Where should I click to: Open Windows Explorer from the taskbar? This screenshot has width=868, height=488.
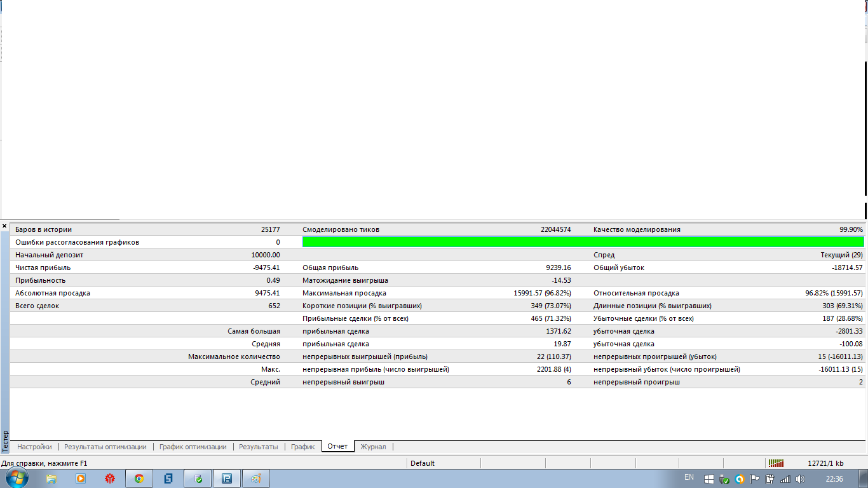point(51,478)
